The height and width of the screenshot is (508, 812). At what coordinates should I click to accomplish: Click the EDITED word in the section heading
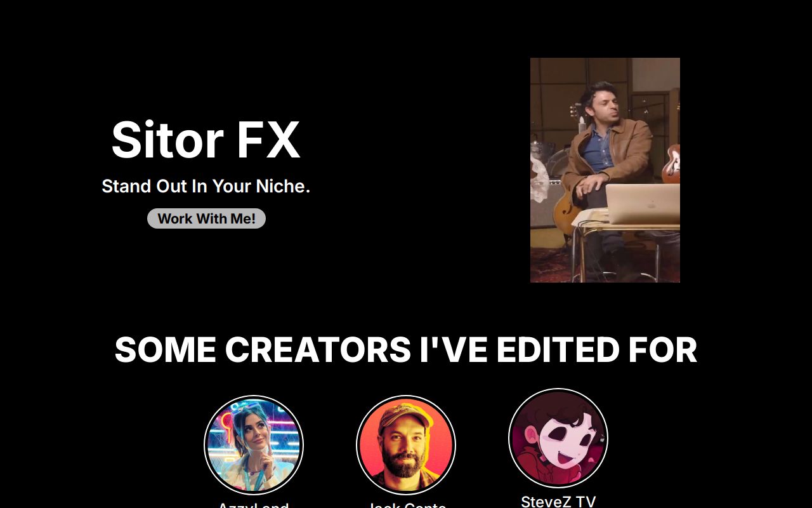coord(557,349)
